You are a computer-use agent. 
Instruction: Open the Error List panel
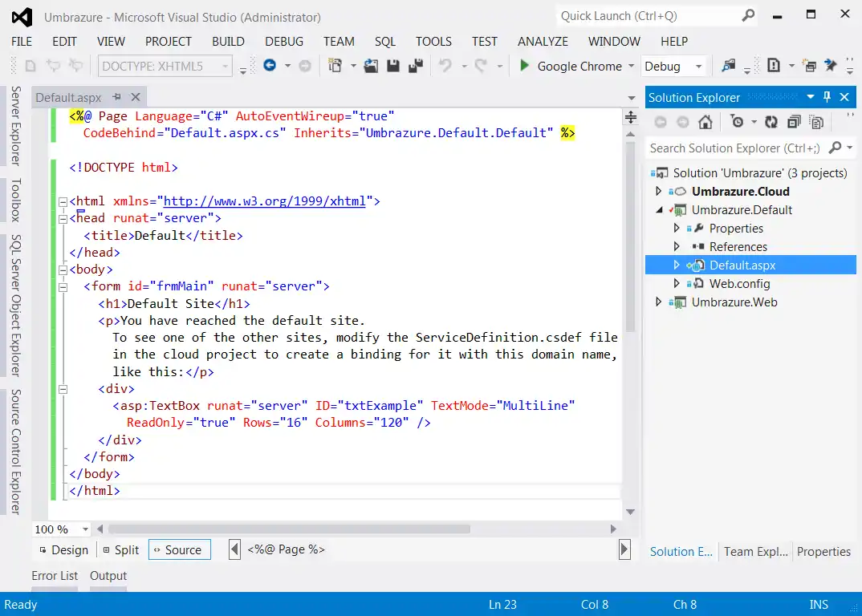click(x=55, y=576)
